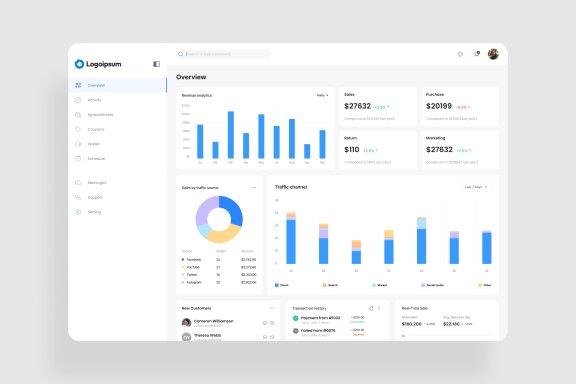This screenshot has height=384, width=576.
Task: Open the period dropdown in Revenue analytics
Action: [322, 95]
